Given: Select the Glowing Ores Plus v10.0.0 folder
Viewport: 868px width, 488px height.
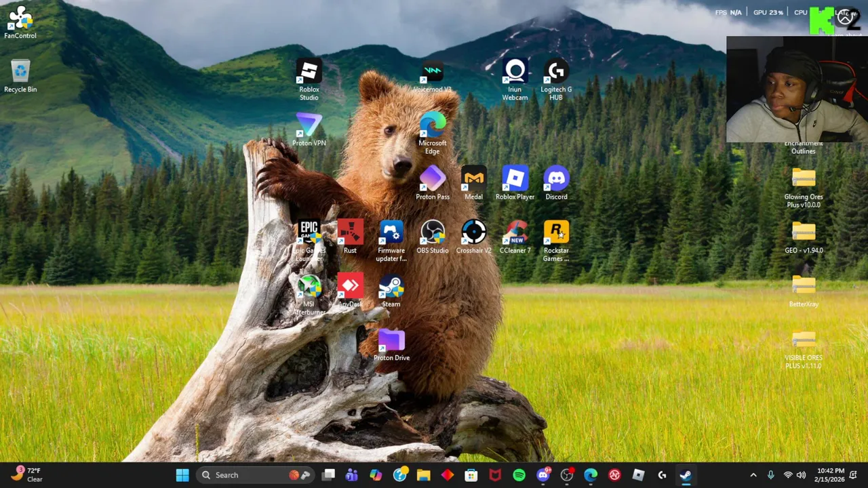Looking at the screenshot, I should [x=804, y=187].
